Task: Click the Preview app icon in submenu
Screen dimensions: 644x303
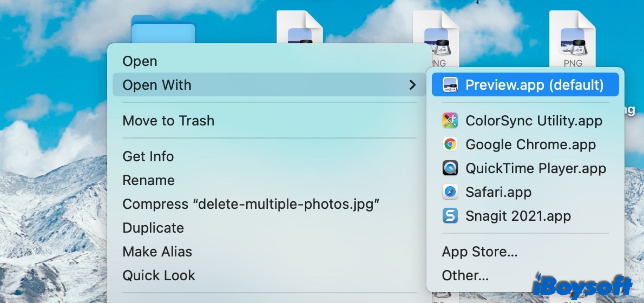Action: (450, 85)
